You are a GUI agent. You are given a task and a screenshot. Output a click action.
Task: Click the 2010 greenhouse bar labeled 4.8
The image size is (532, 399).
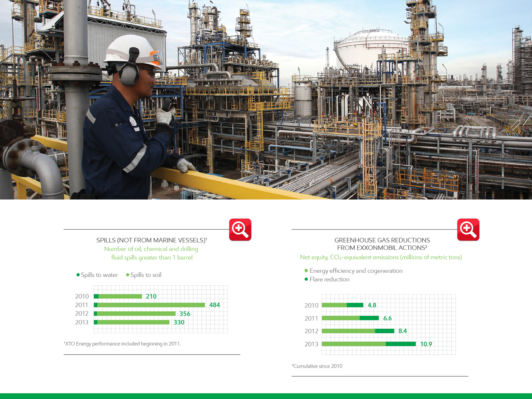[342, 305]
